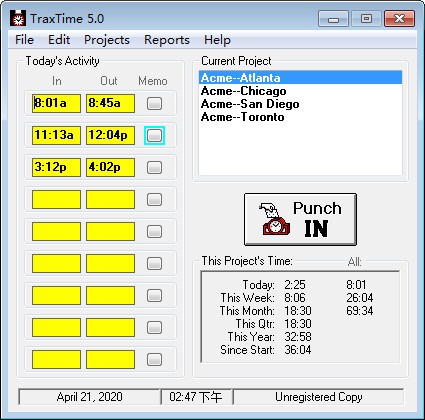Click the 02:47 clock in status bar
The width and height of the screenshot is (425, 420).
[x=196, y=397]
